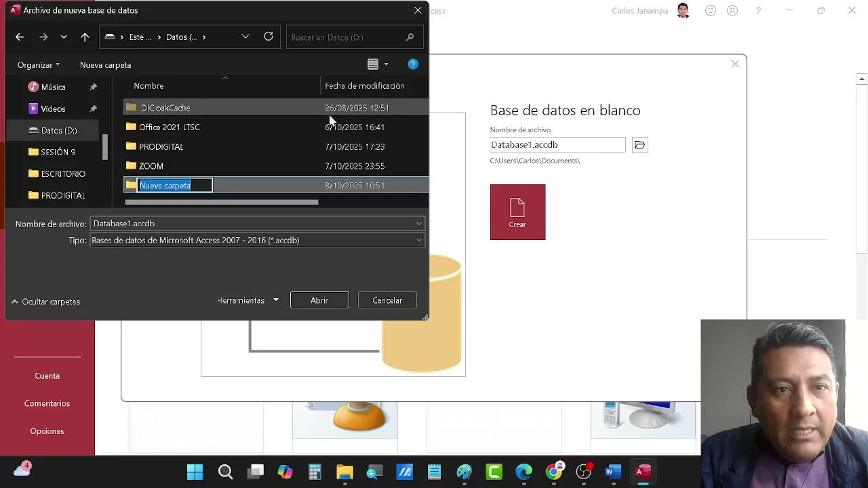
Task: Edit Database1.accdb name in Access panel
Action: (x=557, y=145)
